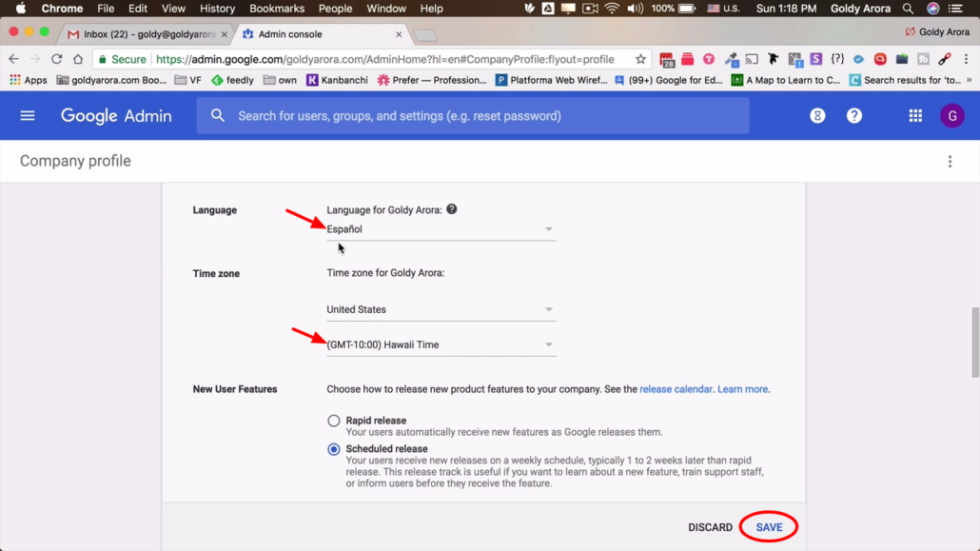The width and height of the screenshot is (980, 551).
Task: Click the curly braces extension icon
Action: (837, 59)
